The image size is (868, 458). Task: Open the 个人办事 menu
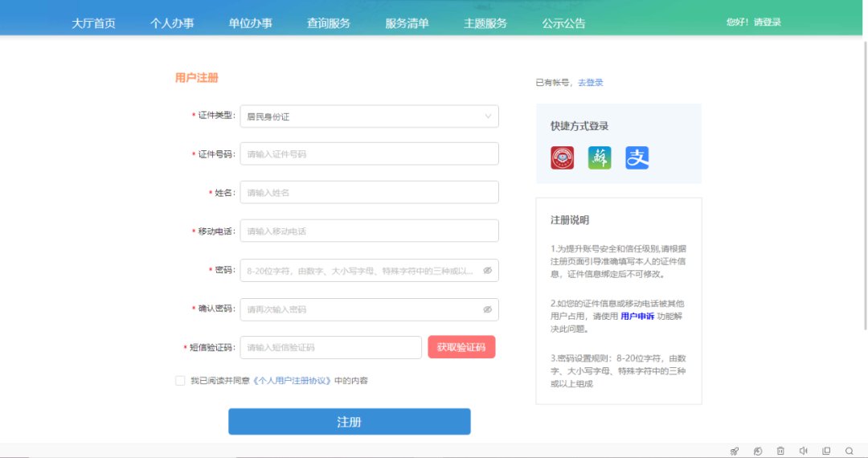(x=172, y=23)
